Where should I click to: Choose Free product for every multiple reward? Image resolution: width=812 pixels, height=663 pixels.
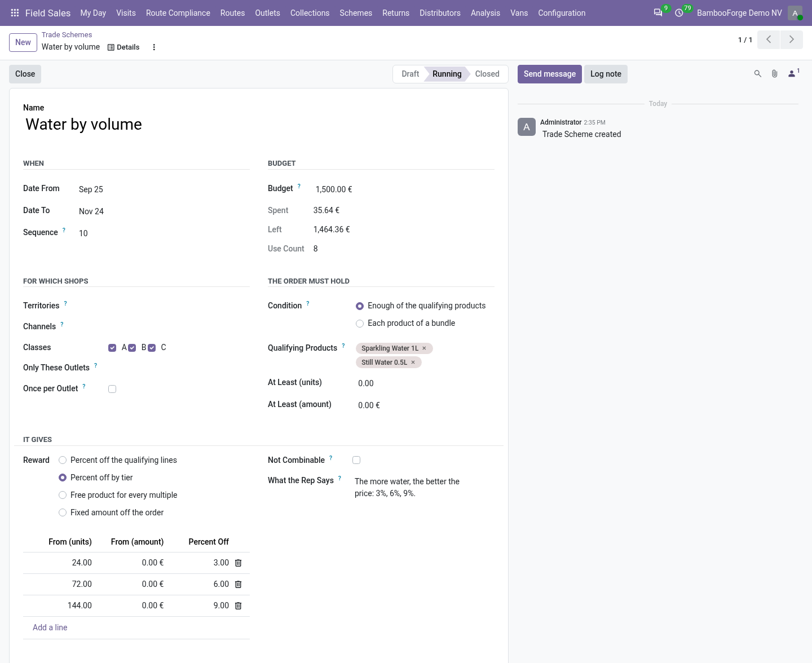[63, 495]
